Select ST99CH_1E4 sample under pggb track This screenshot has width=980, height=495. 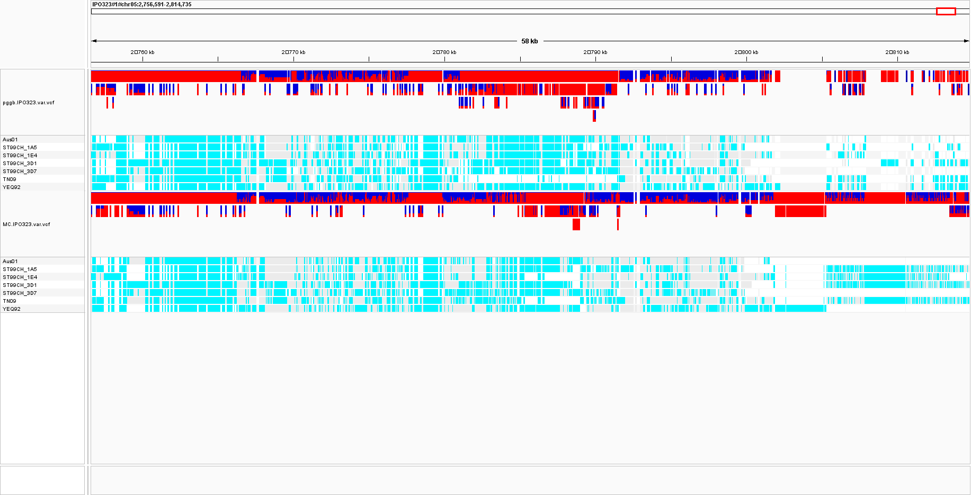click(x=20, y=156)
